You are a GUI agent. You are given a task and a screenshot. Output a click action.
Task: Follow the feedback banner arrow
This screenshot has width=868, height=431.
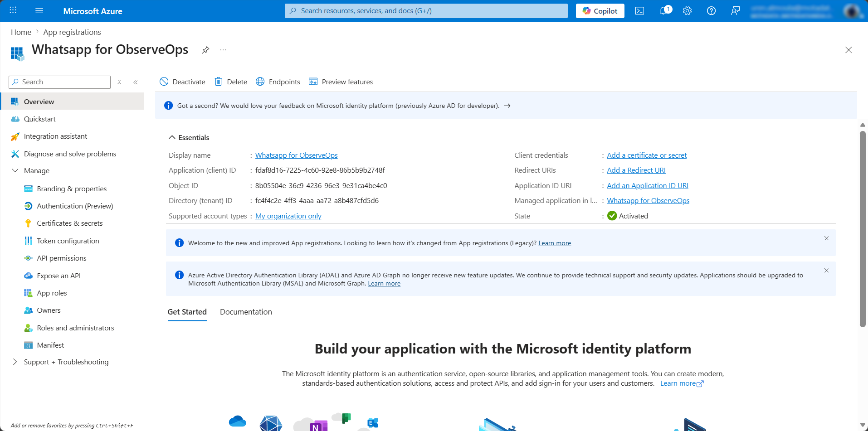click(x=507, y=106)
